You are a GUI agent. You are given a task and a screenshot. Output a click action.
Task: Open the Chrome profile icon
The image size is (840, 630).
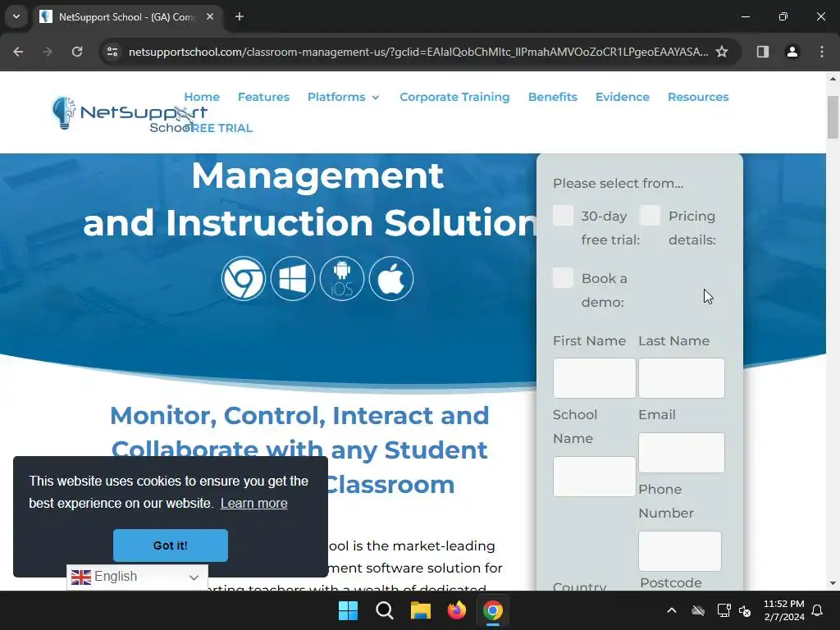pyautogui.click(x=792, y=52)
